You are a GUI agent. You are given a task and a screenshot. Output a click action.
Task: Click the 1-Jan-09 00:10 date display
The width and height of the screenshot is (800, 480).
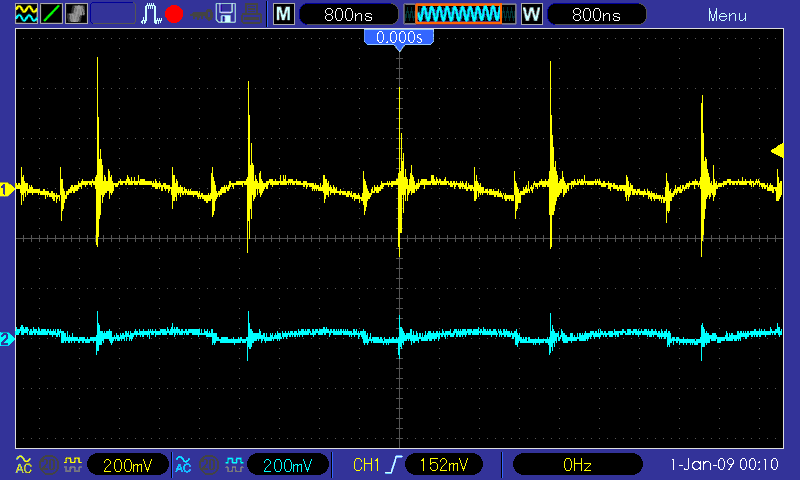[x=724, y=465]
